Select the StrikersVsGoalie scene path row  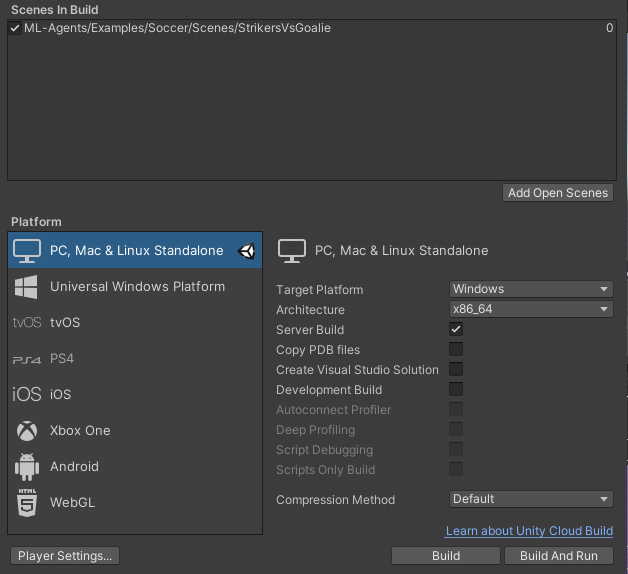(x=312, y=28)
